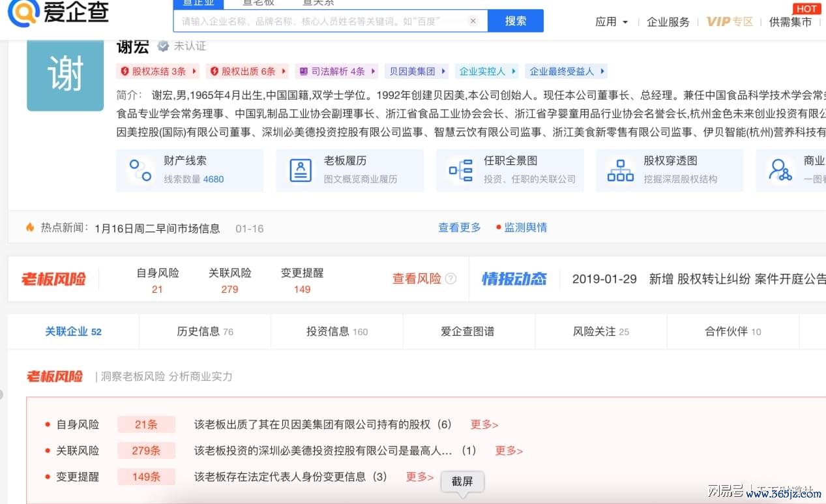Click the shield icon on 股权冻结 tag

(x=125, y=71)
